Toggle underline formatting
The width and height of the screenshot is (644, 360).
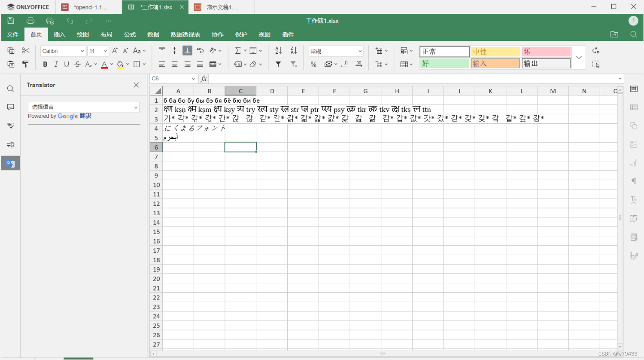pos(67,64)
